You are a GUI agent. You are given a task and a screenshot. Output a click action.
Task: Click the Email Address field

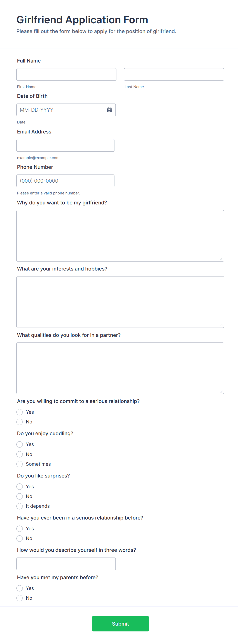(65, 145)
